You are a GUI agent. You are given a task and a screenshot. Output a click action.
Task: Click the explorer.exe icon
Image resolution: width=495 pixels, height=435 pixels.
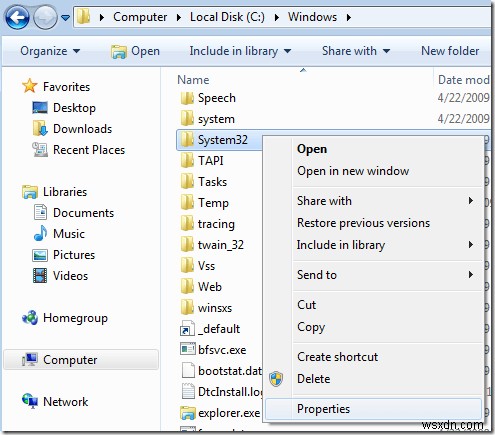click(188, 413)
